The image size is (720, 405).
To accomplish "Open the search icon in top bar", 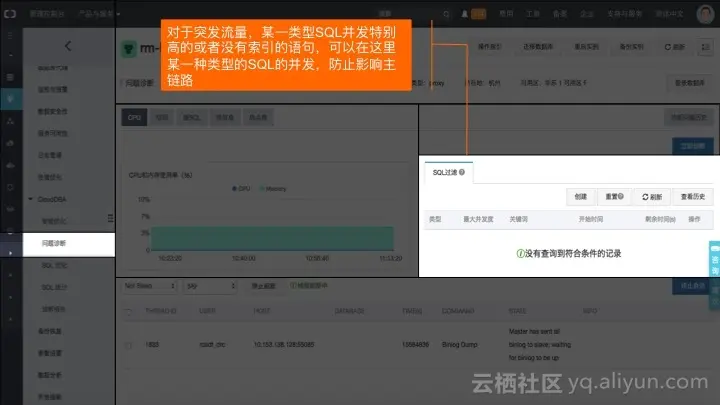I will [x=446, y=14].
